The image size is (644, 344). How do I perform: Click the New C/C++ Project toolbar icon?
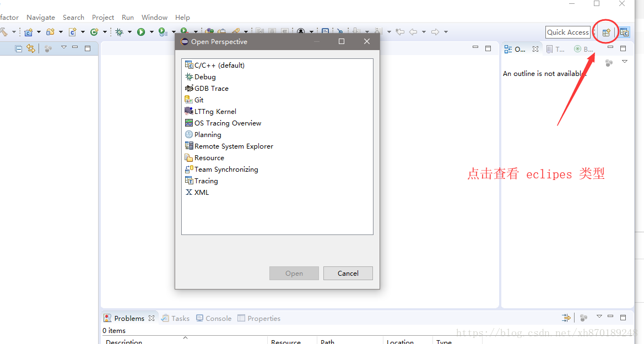coord(28,32)
